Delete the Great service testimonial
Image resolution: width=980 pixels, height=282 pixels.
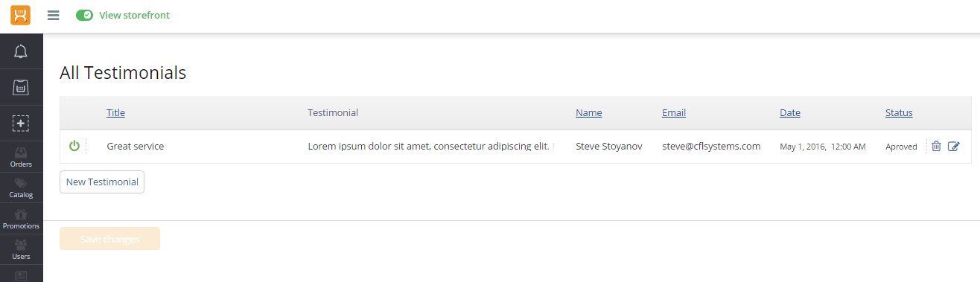point(936,147)
